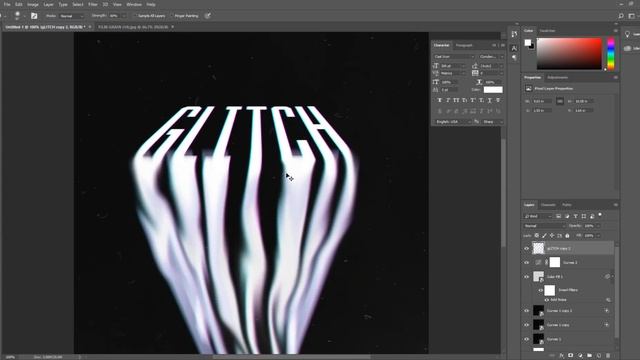
Task: Hide the Curves 1 layer
Action: click(526, 339)
